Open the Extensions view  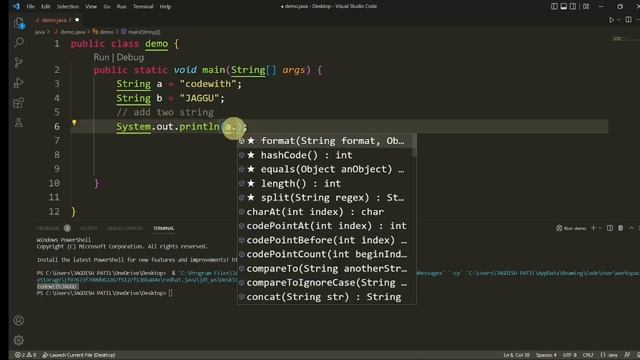tap(19, 103)
